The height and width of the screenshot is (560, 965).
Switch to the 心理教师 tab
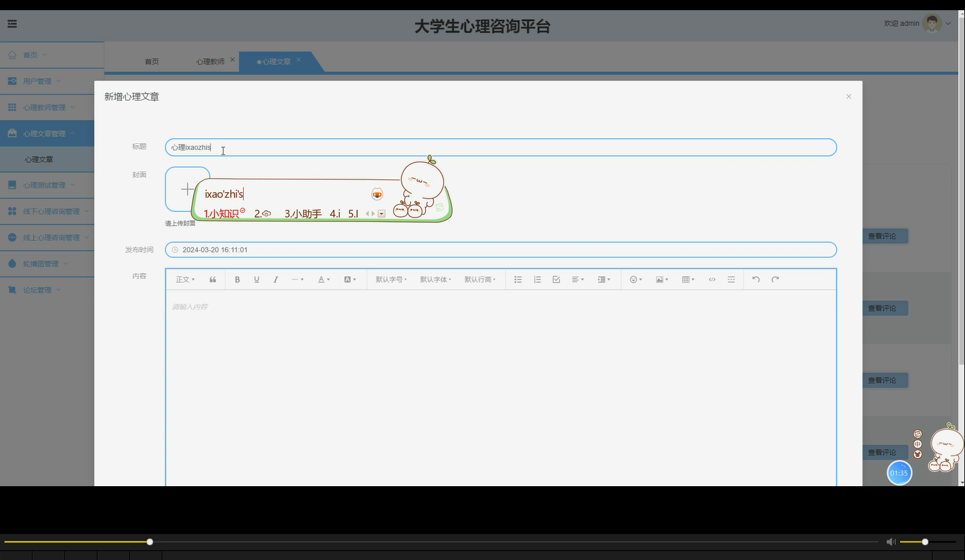210,60
